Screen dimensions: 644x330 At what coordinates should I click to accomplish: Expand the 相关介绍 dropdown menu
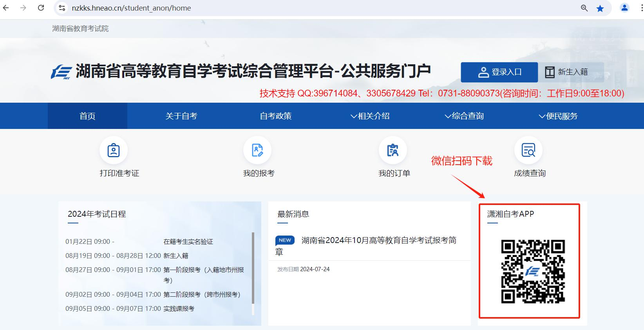pyautogui.click(x=370, y=116)
